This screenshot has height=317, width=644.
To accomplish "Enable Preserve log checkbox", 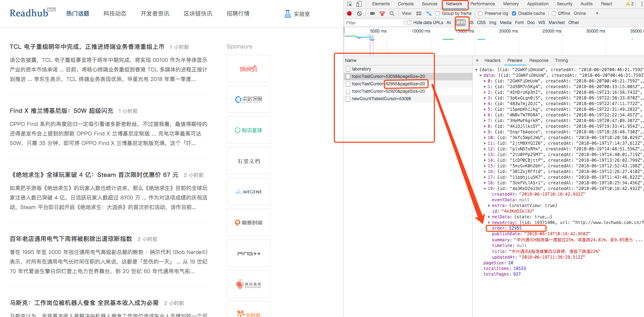I will tap(480, 13).
